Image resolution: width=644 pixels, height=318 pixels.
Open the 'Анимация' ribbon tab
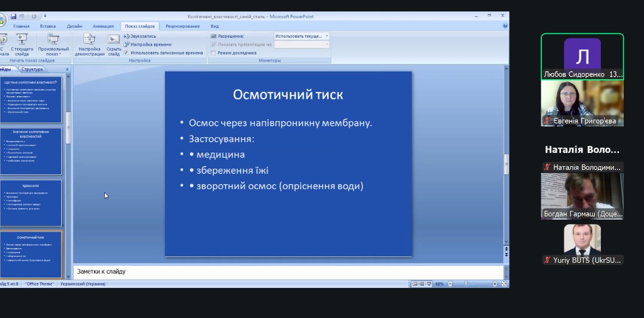[x=103, y=26]
